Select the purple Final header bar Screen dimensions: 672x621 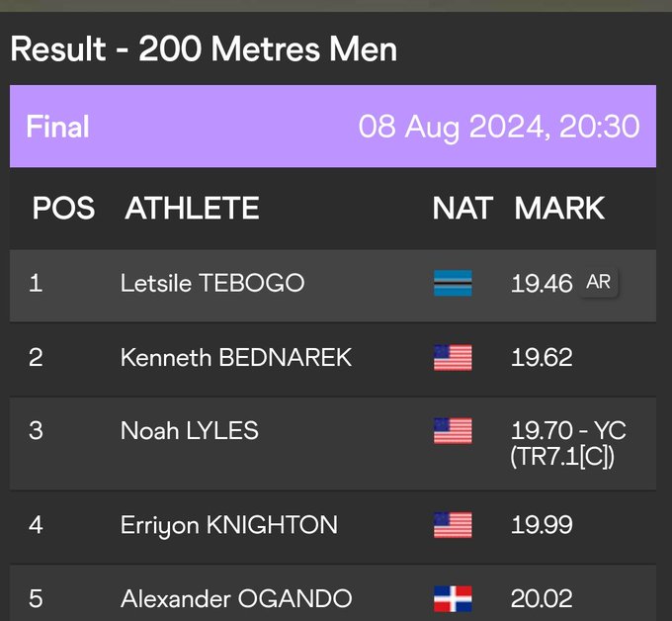point(333,127)
